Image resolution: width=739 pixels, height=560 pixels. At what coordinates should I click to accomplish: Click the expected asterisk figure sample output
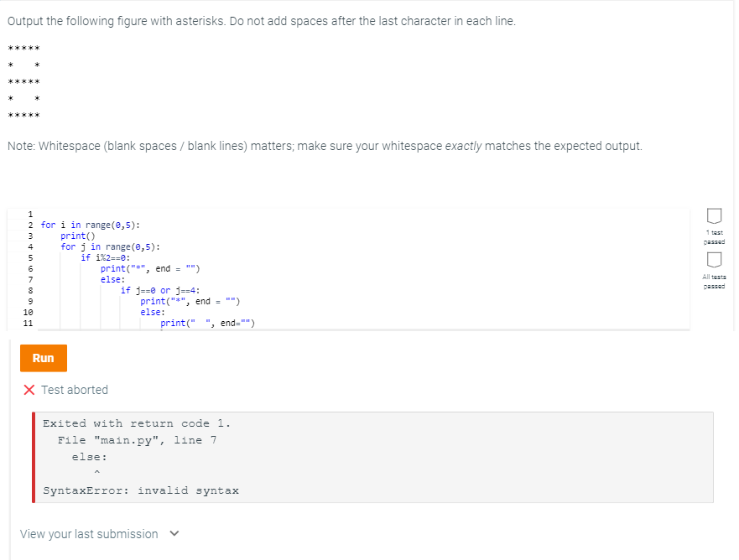coord(24,82)
